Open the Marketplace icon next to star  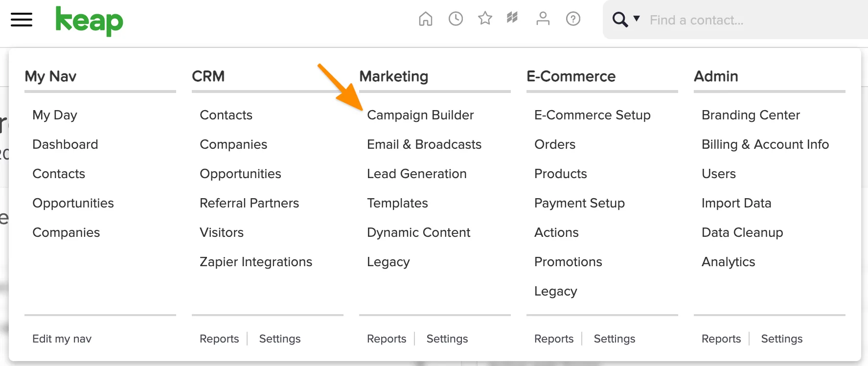coord(512,18)
